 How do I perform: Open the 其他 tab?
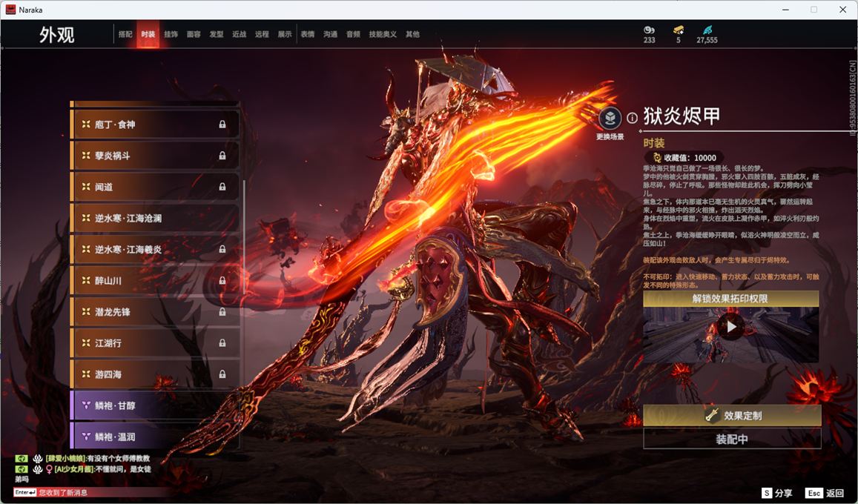click(x=412, y=34)
